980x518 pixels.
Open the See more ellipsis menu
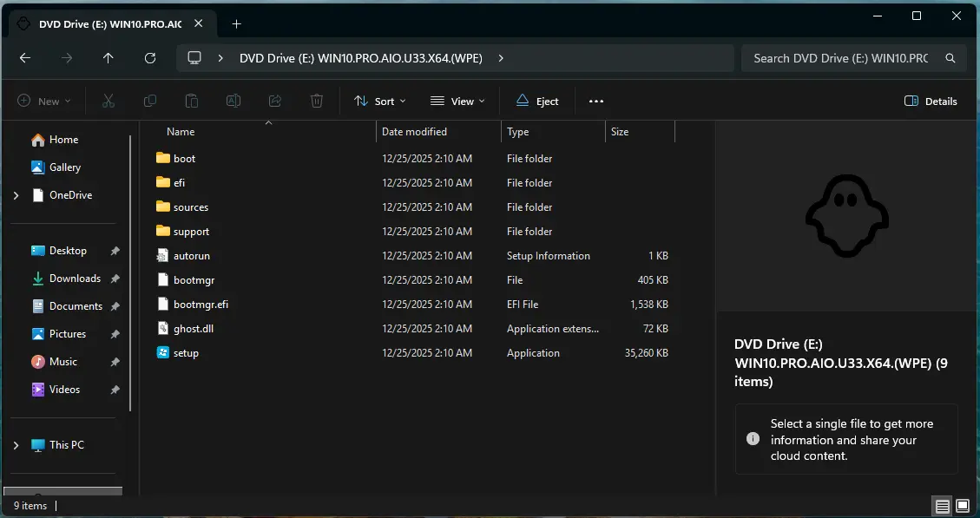[x=596, y=101]
